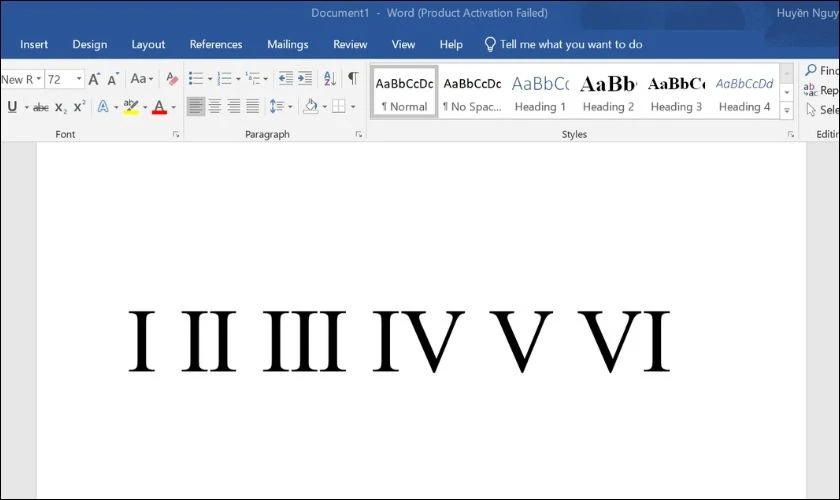Image resolution: width=840 pixels, height=500 pixels.
Task: Click the Sort A-Z icon
Action: 329,79
